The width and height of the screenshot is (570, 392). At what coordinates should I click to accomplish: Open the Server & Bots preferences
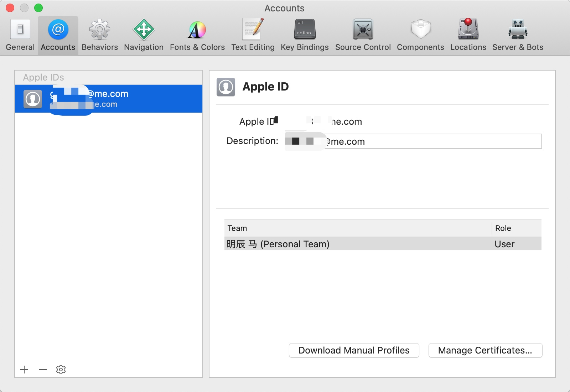(x=518, y=35)
